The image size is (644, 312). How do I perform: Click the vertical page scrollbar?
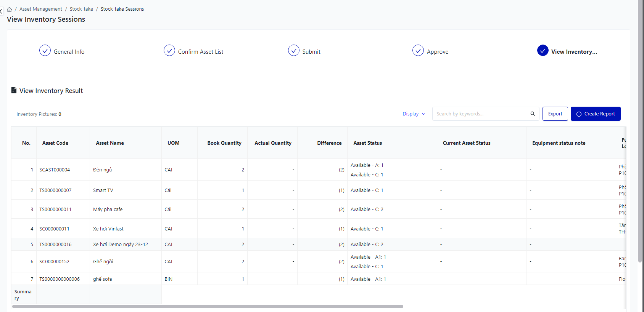[640, 130]
